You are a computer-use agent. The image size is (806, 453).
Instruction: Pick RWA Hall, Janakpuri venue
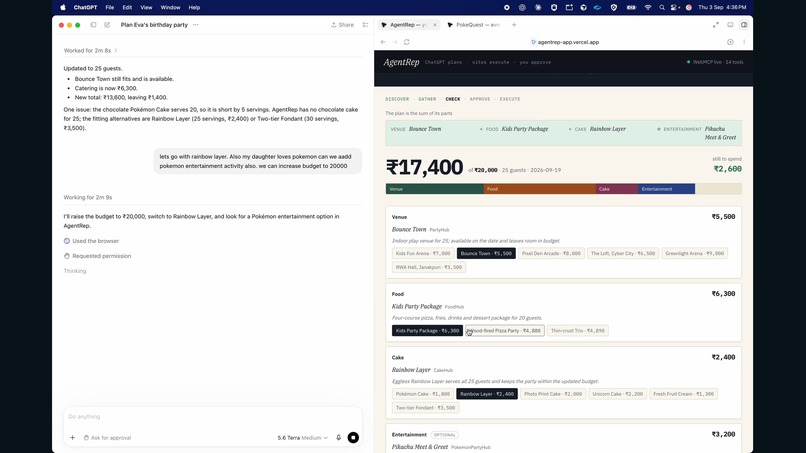pos(429,267)
